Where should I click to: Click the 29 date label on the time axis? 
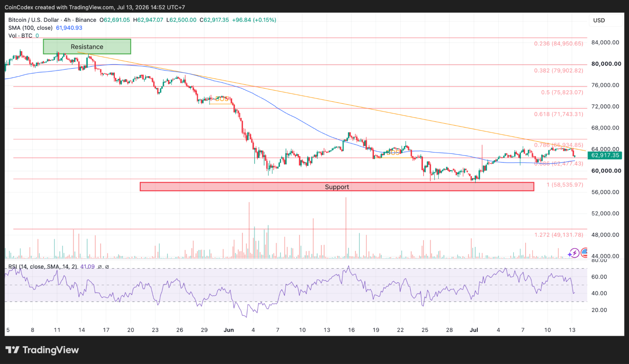204,330
